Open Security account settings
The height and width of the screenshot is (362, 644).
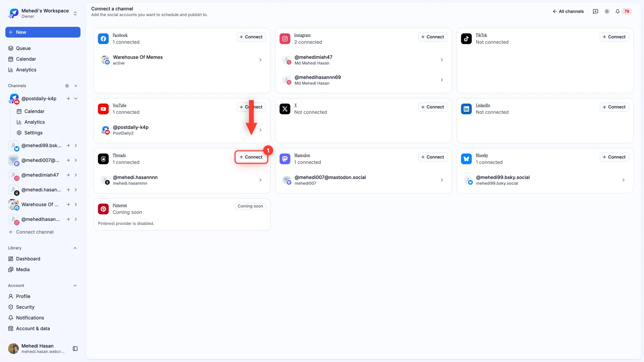(43, 307)
